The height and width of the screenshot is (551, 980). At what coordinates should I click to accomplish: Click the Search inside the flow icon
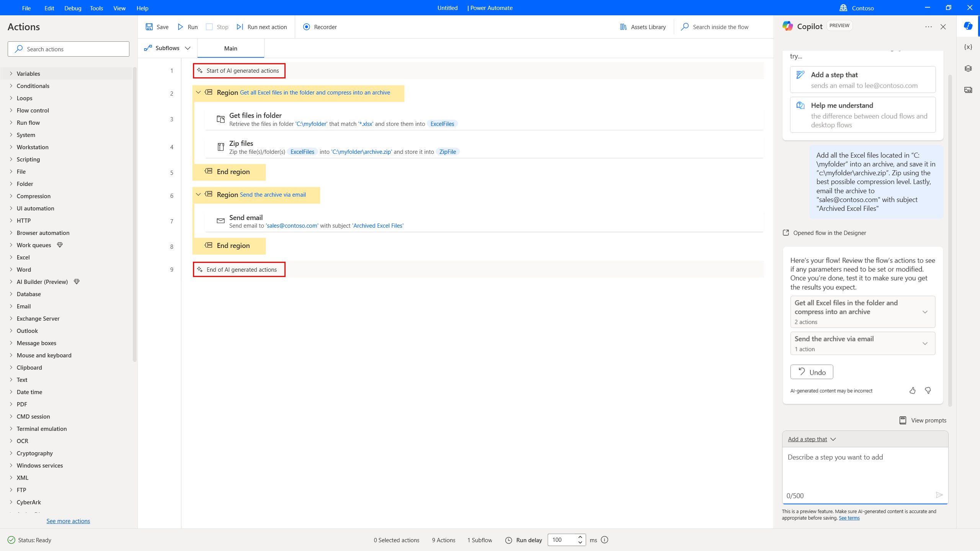pos(684,27)
